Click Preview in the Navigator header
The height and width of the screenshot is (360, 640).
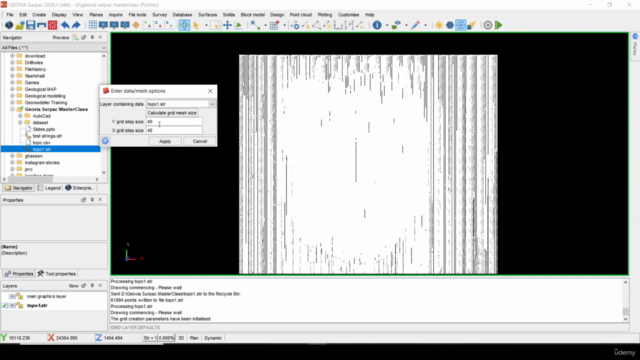click(x=61, y=38)
